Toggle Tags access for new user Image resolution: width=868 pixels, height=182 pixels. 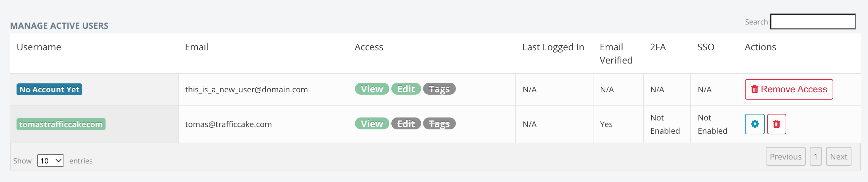click(x=439, y=89)
